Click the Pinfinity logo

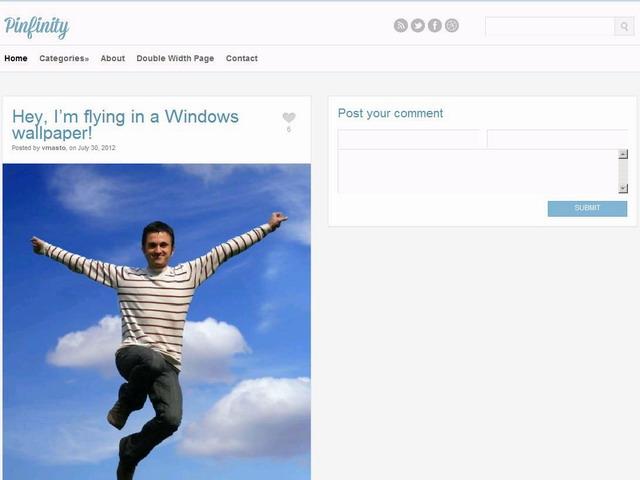pos(37,27)
